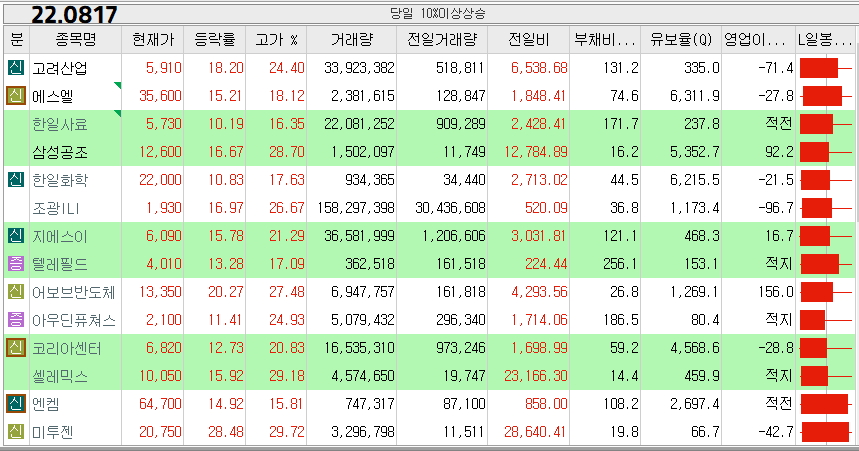859x451 pixels.
Task: Click the 156.0 operating profit for 어보브반도체
Action: [x=776, y=292]
